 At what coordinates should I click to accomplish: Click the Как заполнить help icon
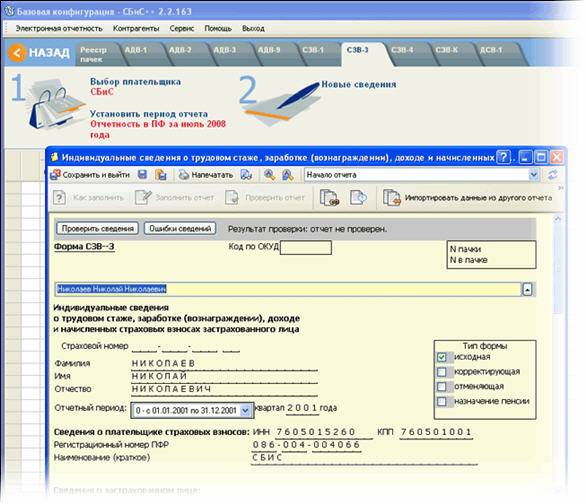(x=59, y=198)
